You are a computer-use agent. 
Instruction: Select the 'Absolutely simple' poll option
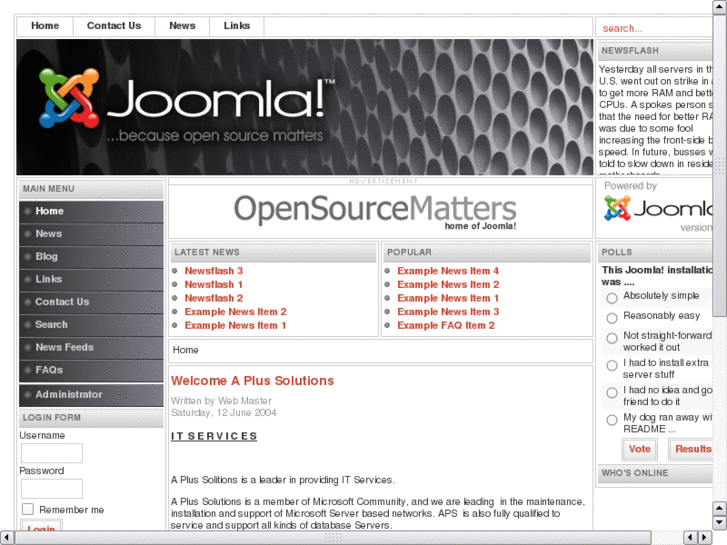(612, 298)
